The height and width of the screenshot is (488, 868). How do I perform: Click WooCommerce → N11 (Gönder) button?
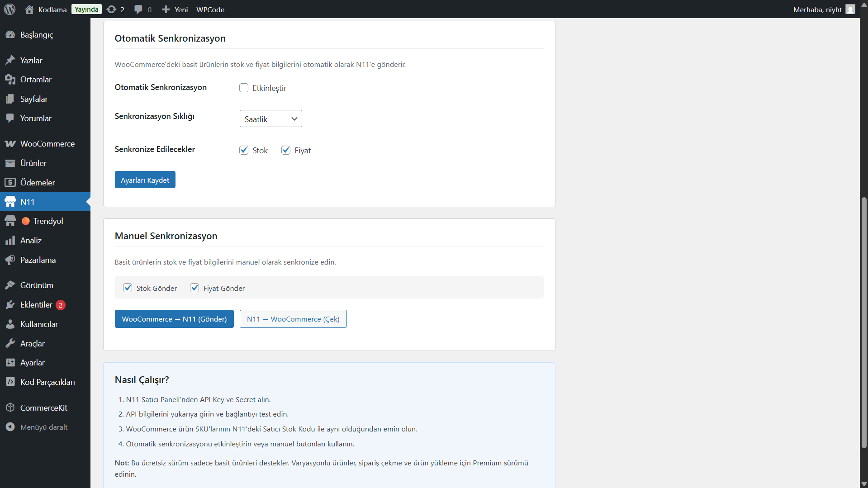[x=174, y=319]
